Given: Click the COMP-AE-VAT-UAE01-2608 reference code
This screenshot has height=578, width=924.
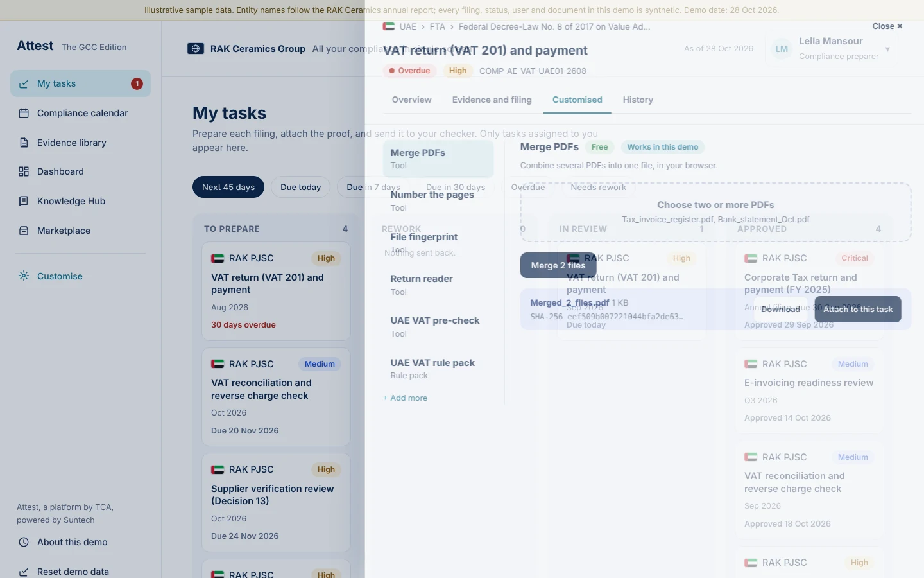Looking at the screenshot, I should [533, 71].
